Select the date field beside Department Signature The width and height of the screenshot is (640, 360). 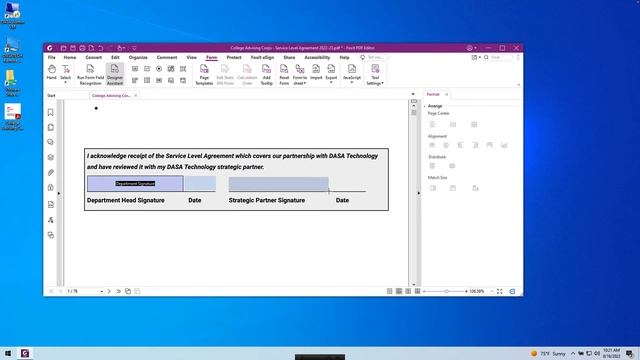(200, 184)
